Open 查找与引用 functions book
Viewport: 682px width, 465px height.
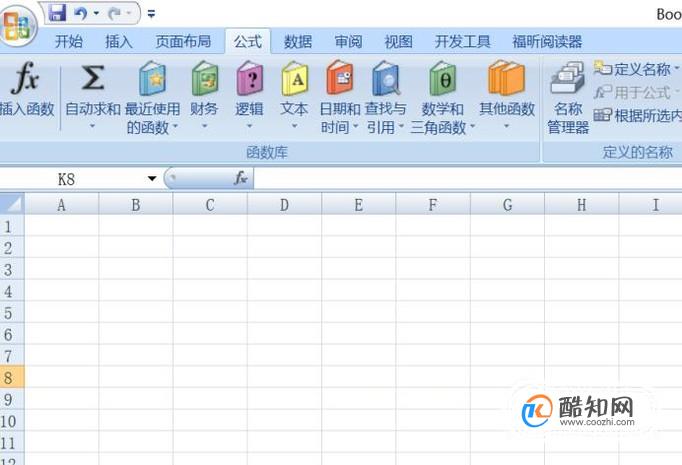pyautogui.click(x=386, y=78)
